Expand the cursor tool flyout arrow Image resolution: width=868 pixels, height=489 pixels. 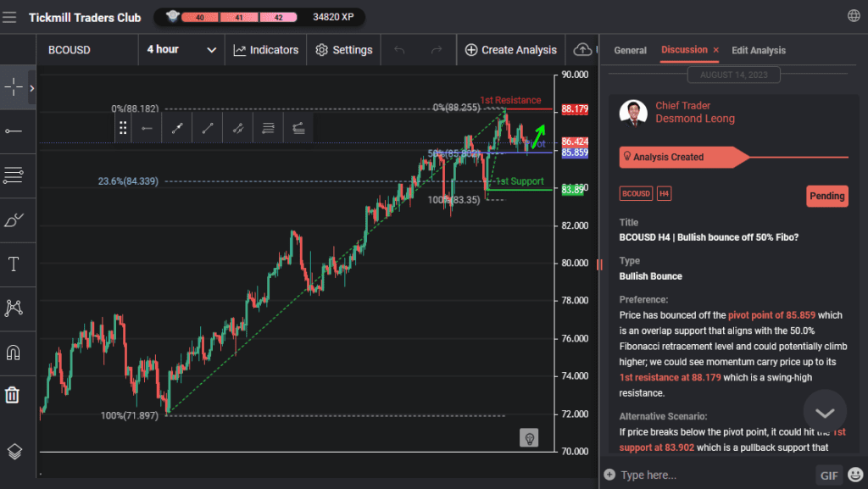[x=31, y=88]
